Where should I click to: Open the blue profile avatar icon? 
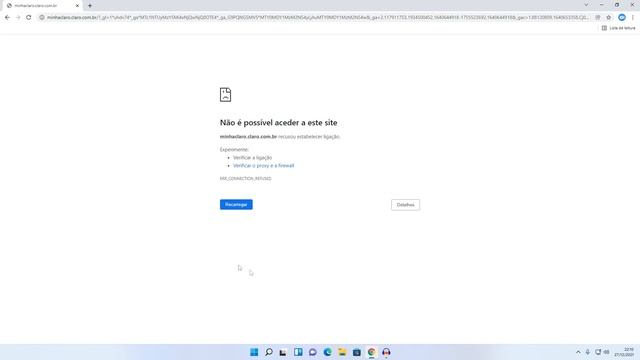tap(622, 18)
